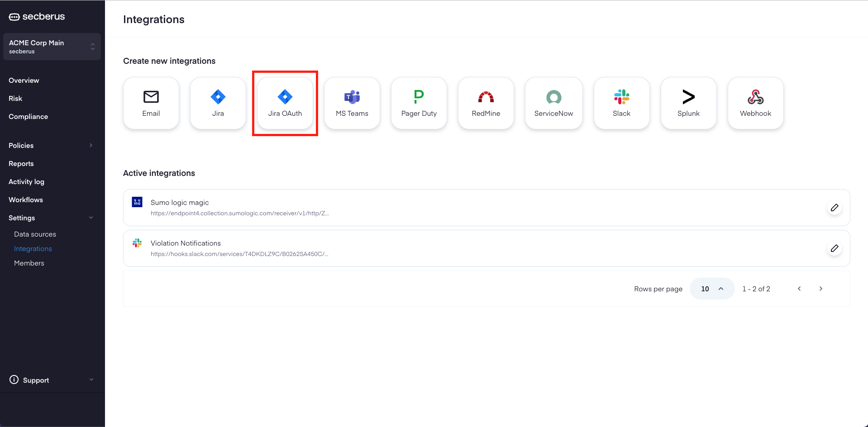Viewport: 868px width, 427px height.
Task: Click the 'Create new integrations' heading
Action: point(169,61)
